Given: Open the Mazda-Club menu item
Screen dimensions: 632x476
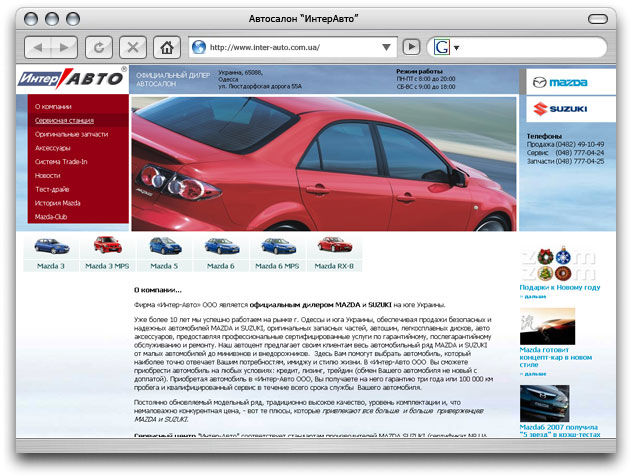Looking at the screenshot, I should click(x=51, y=216).
